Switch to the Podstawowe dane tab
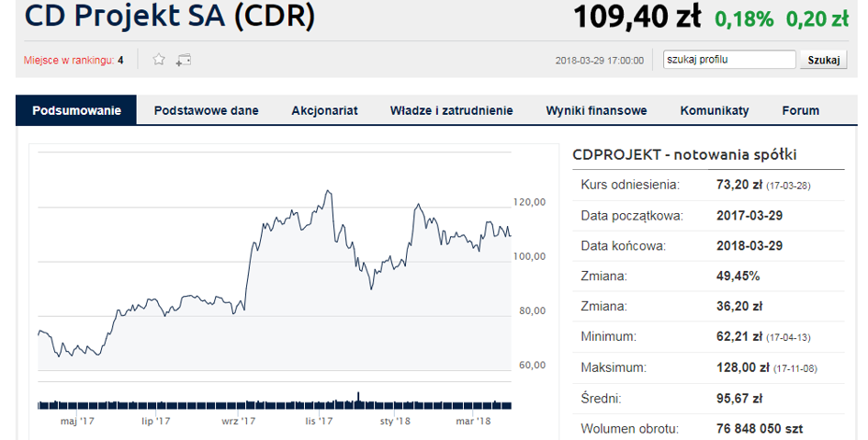 point(207,111)
